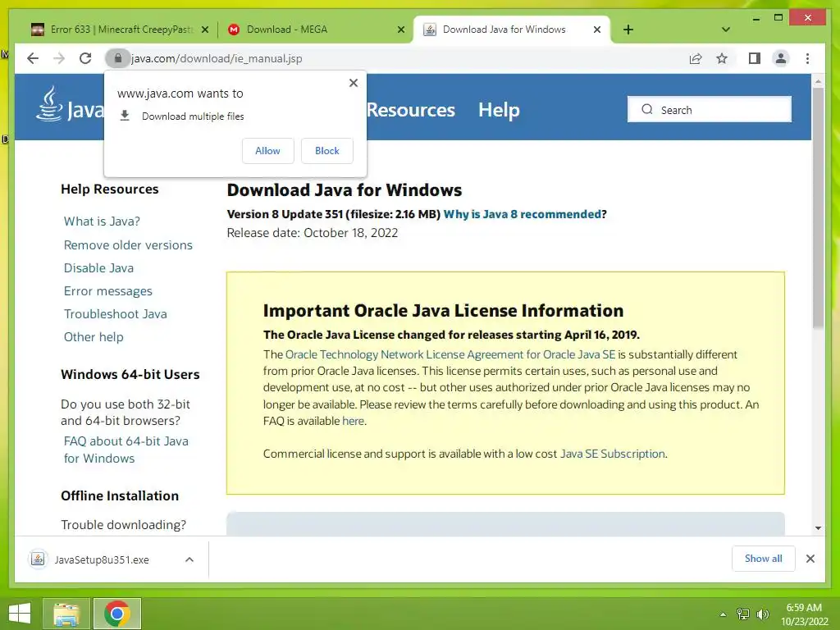Show hidden system tray icons
The width and height of the screenshot is (840, 630).
coord(723,614)
